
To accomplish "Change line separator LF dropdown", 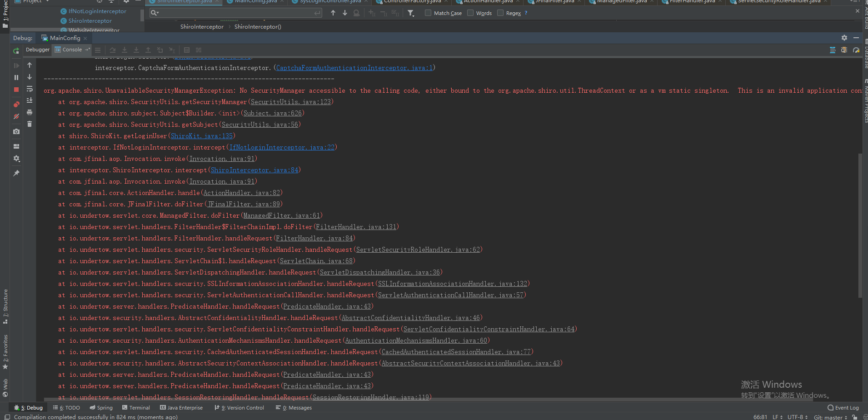I will click(x=778, y=417).
